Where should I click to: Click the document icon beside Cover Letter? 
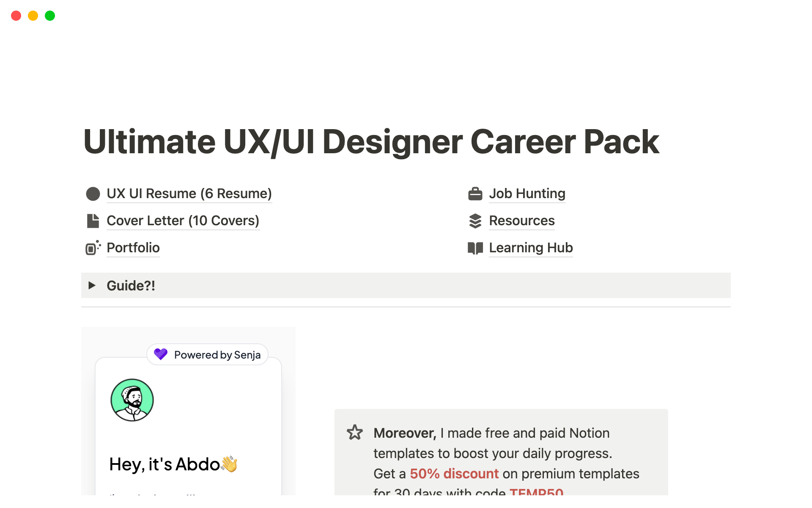[x=93, y=221]
